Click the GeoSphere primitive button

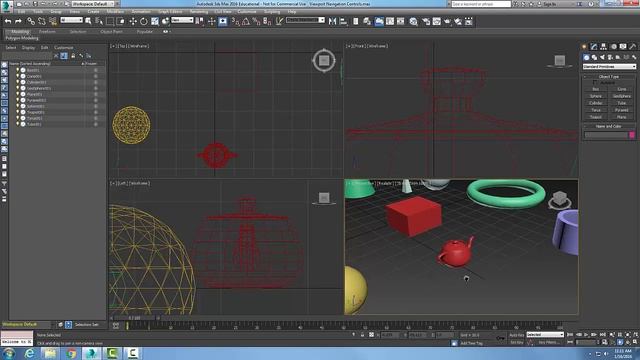click(622, 96)
